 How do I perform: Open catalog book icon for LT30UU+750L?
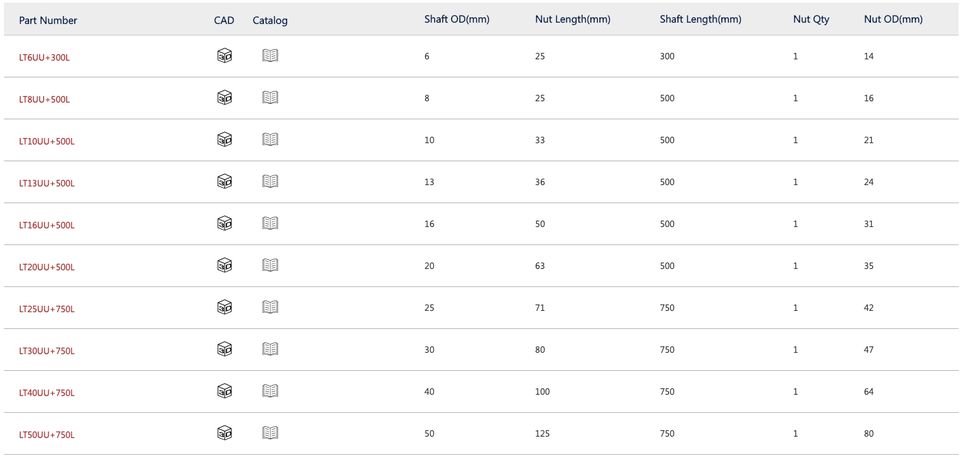[270, 349]
